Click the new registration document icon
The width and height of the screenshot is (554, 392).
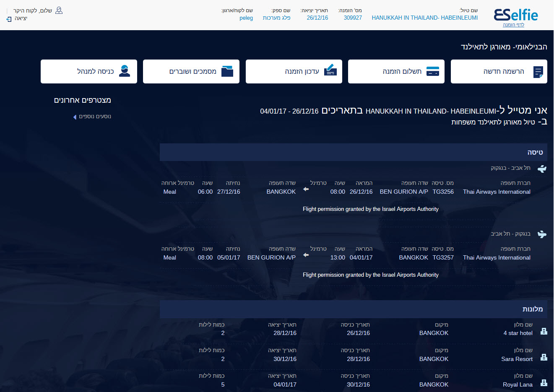(x=538, y=72)
